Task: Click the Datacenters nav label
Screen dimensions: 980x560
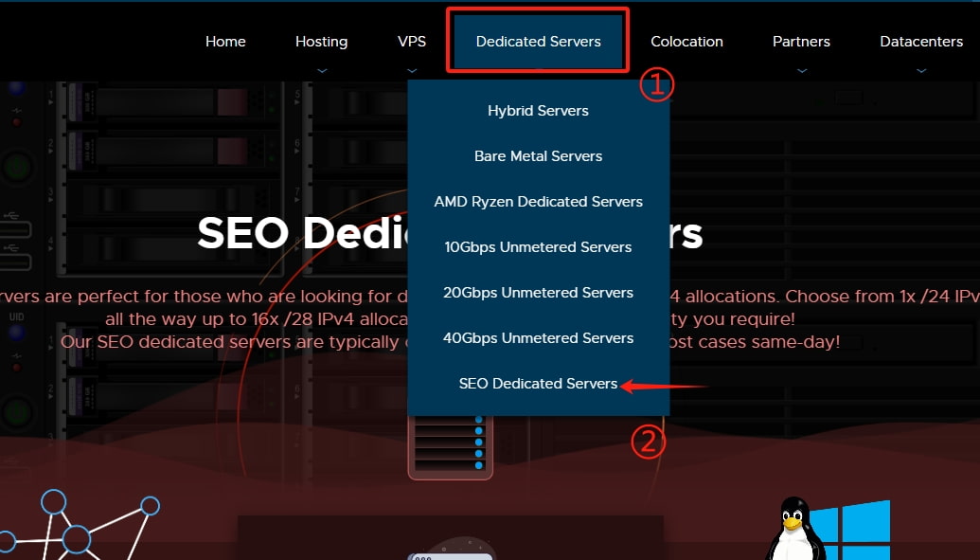Action: [921, 42]
